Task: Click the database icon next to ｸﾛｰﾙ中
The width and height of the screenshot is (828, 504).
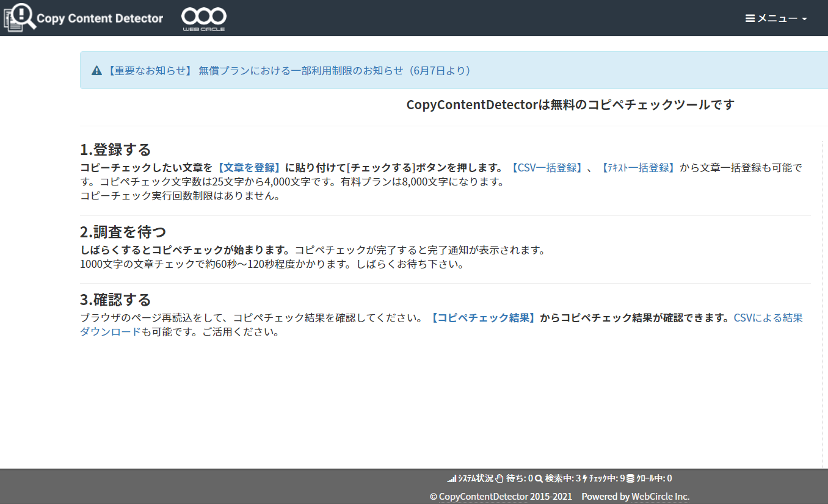Action: coord(630,479)
